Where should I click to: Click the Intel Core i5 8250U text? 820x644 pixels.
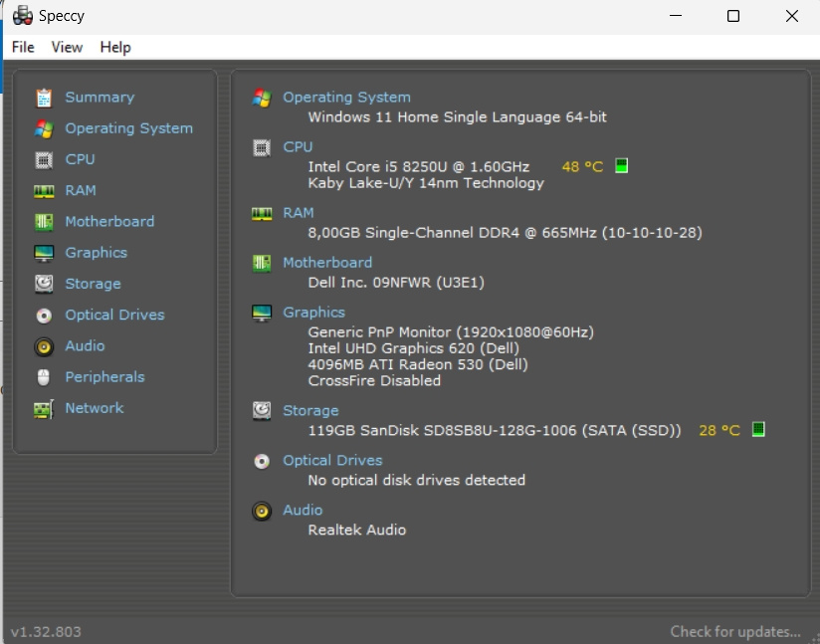point(418,167)
